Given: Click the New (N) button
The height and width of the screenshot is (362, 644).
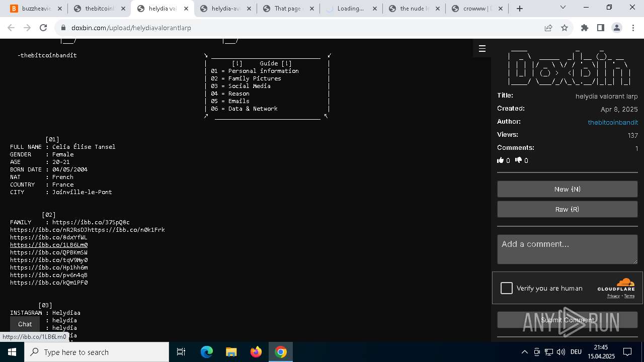Looking at the screenshot, I should point(568,189).
